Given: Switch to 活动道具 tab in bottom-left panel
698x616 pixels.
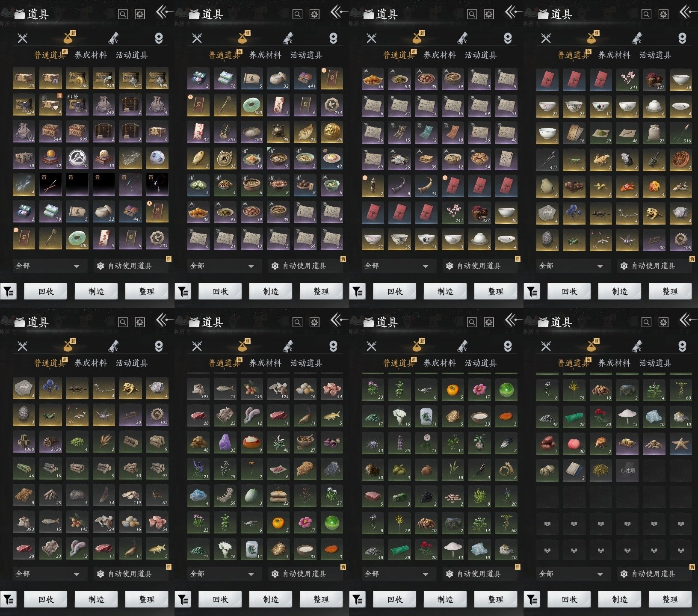Looking at the screenshot, I should pos(132,363).
